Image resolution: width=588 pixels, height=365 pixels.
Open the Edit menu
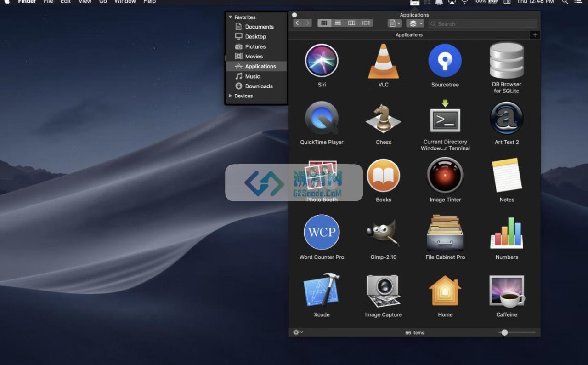66,2
